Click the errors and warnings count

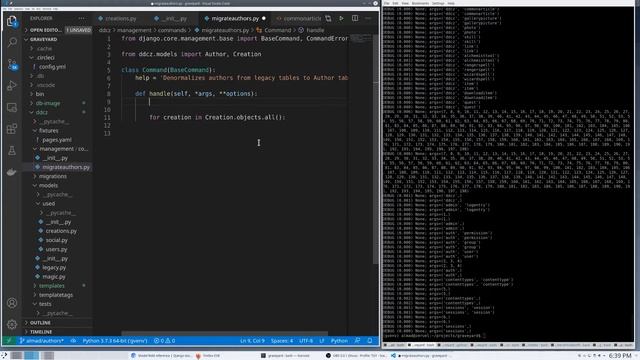[164, 340]
